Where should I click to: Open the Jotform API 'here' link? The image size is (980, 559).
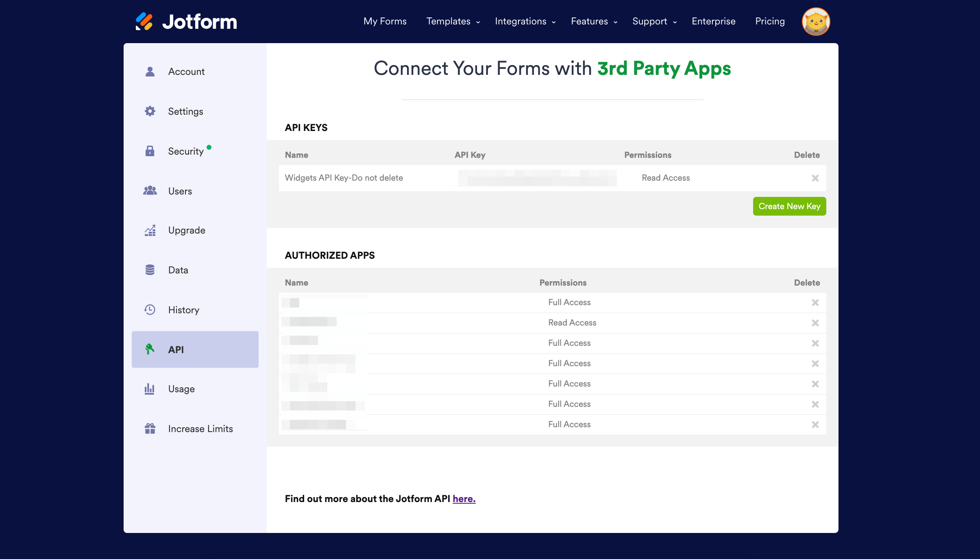[x=464, y=498]
